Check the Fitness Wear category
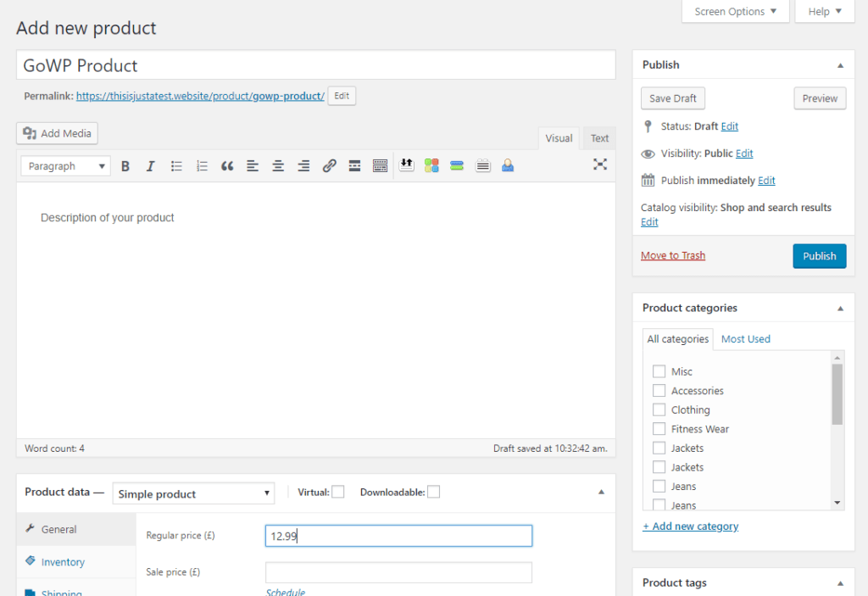Screen dimensions: 868x596 coord(659,429)
